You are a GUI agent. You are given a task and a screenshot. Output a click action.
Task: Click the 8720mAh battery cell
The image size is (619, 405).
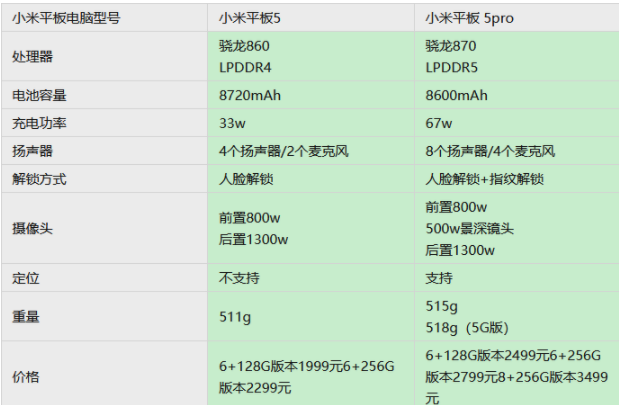point(250,96)
